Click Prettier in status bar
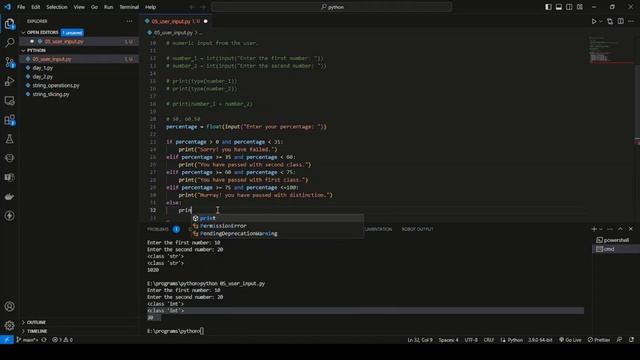This screenshot has height=360, width=640. [599, 340]
